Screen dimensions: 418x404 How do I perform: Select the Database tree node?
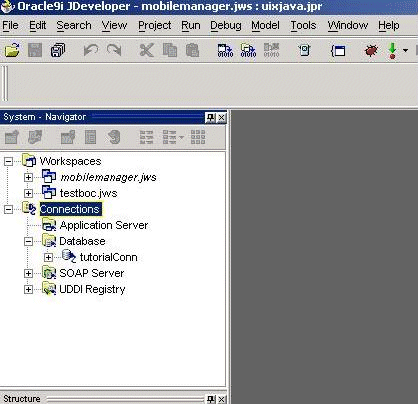tap(82, 241)
